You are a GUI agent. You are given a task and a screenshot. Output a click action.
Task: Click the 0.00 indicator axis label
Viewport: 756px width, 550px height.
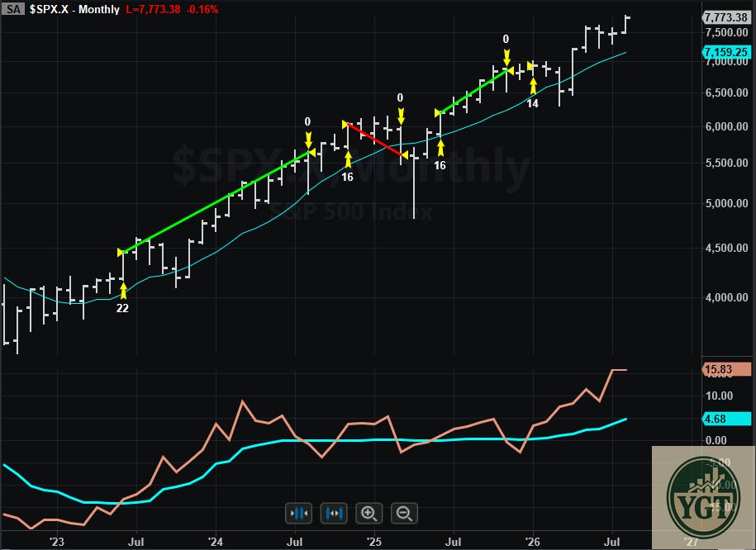(x=716, y=440)
